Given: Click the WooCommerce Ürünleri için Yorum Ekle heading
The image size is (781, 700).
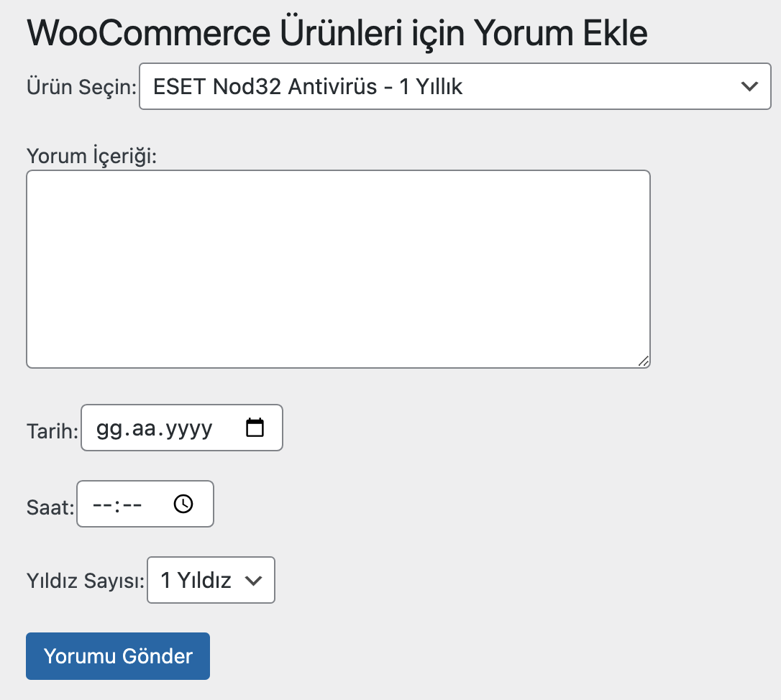Looking at the screenshot, I should [x=337, y=32].
